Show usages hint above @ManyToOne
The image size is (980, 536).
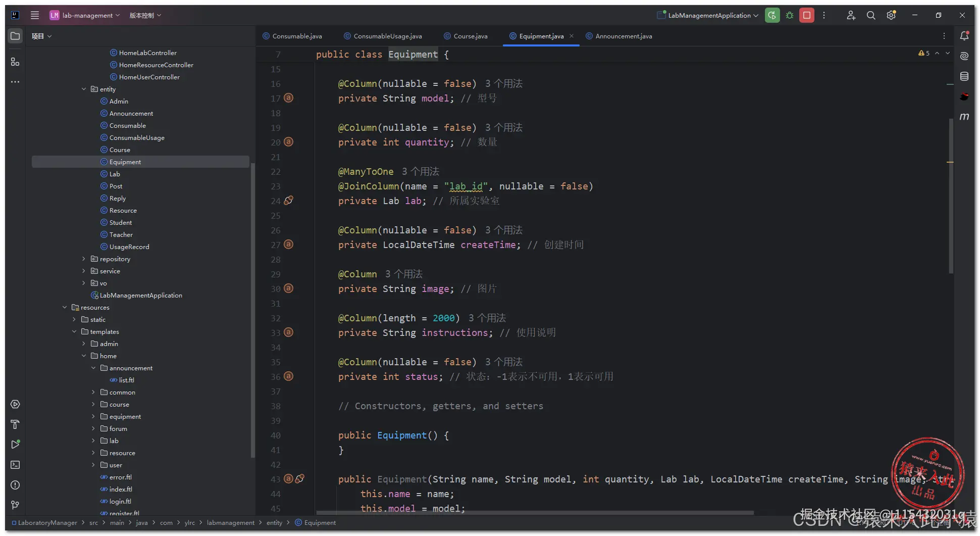coord(421,171)
